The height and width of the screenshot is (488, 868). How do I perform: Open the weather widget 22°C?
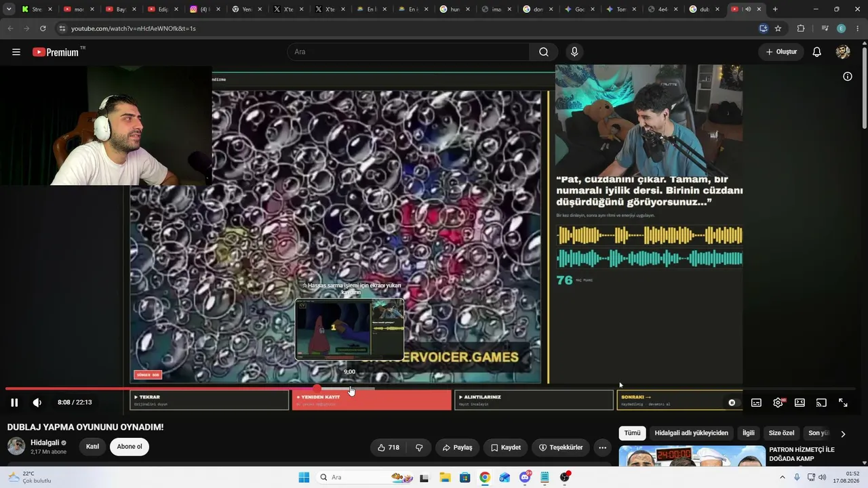28,477
